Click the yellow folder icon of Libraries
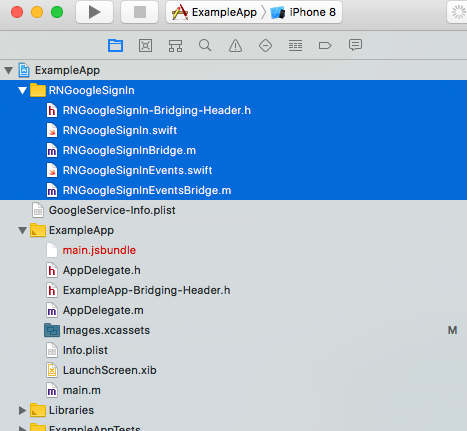The height and width of the screenshot is (431, 467). pos(38,410)
